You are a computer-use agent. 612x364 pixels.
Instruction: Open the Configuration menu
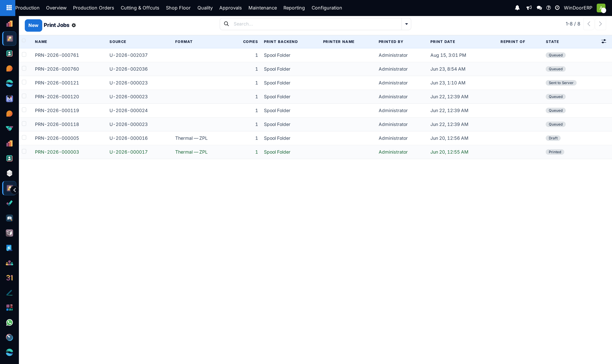pos(327,8)
